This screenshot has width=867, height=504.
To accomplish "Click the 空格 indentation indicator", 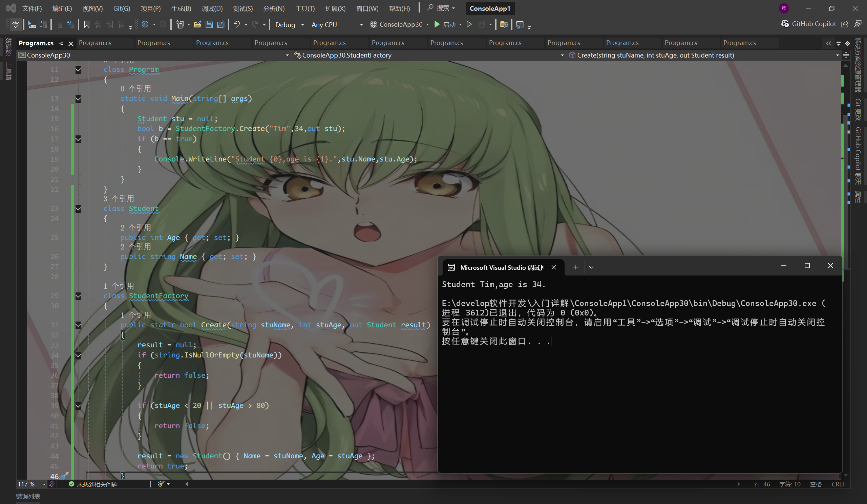I will 816,484.
